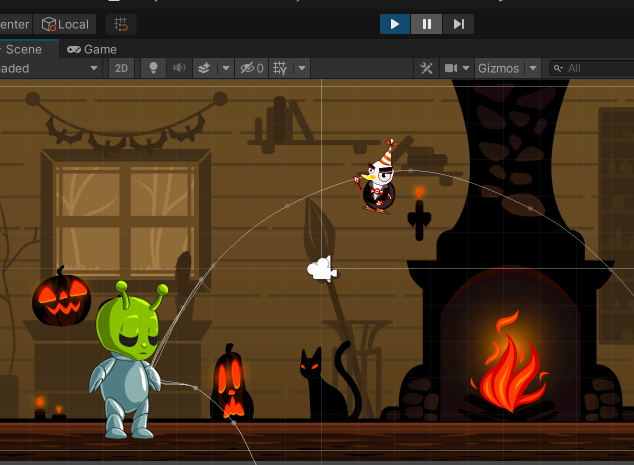
Task: Click the grid snapping icon
Action: (121, 24)
